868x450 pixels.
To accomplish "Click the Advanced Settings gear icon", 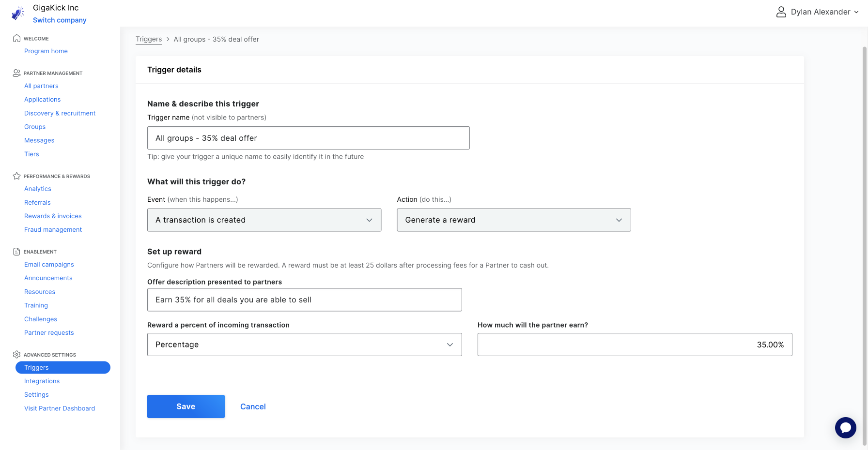I will click(16, 355).
